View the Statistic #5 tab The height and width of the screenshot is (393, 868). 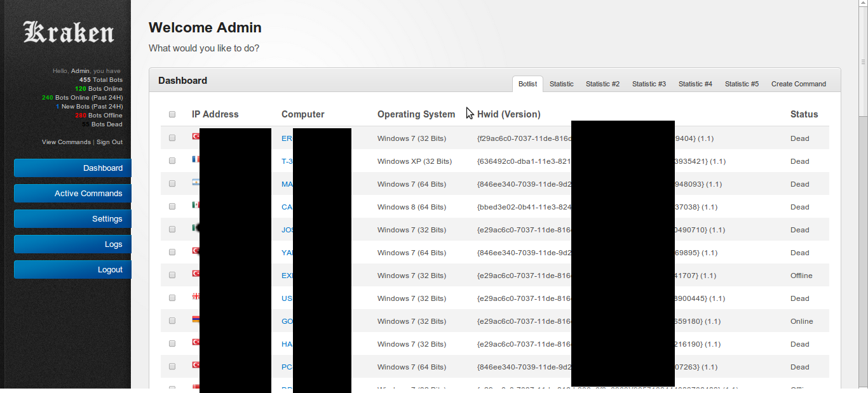[742, 84]
